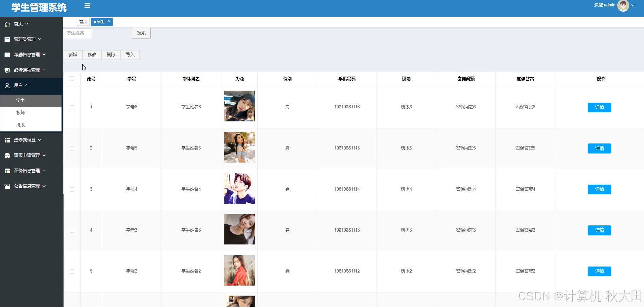Expand the 考勤信息管理 chevron
This screenshot has width=644, height=307.
click(44, 54)
